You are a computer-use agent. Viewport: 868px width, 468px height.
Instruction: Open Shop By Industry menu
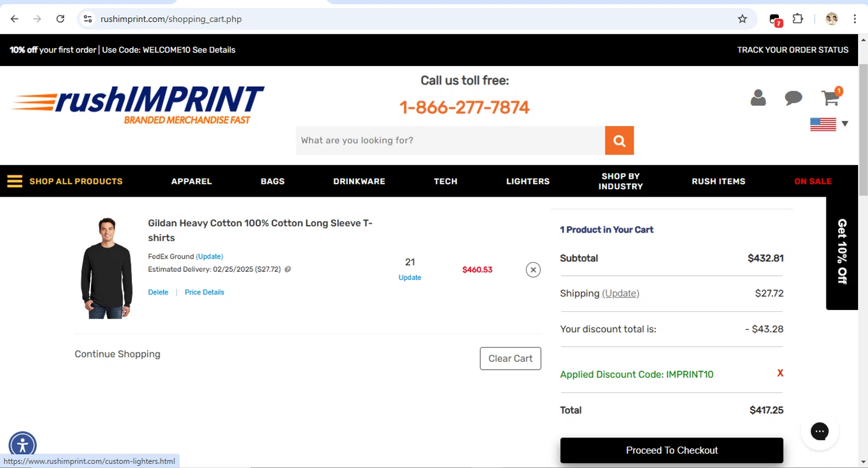pos(621,181)
